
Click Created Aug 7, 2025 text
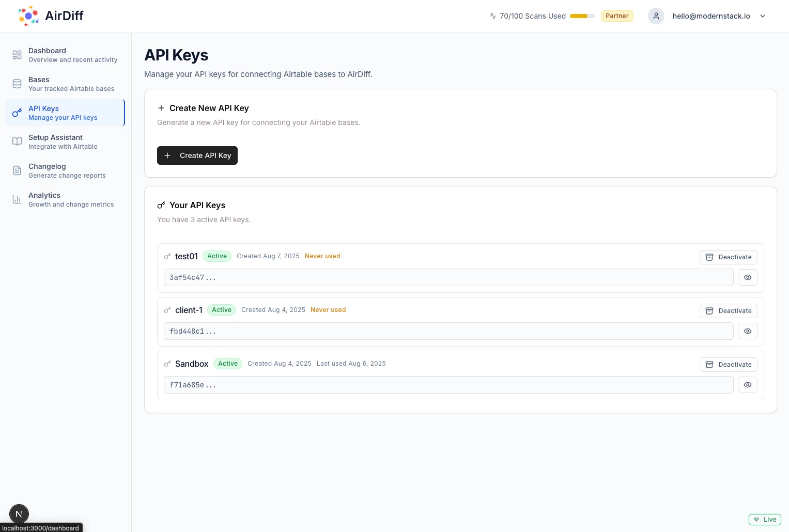[268, 256]
